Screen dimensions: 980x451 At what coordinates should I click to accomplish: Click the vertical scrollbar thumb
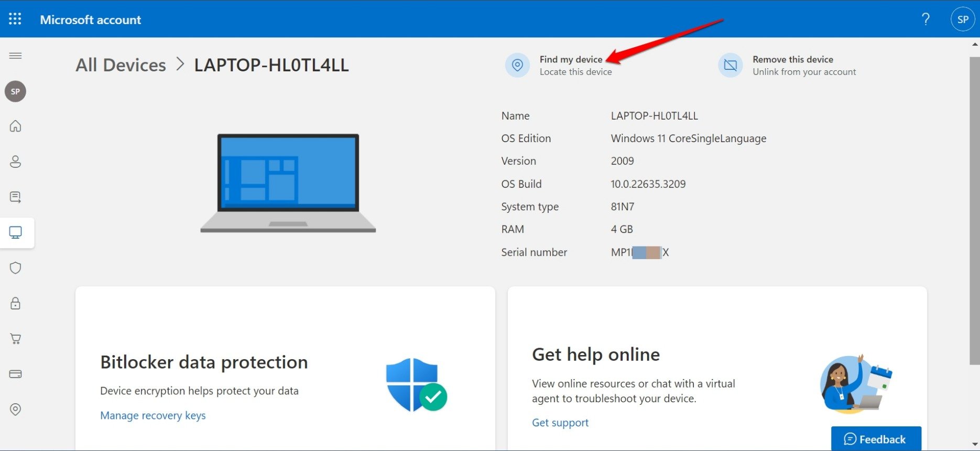(975, 210)
